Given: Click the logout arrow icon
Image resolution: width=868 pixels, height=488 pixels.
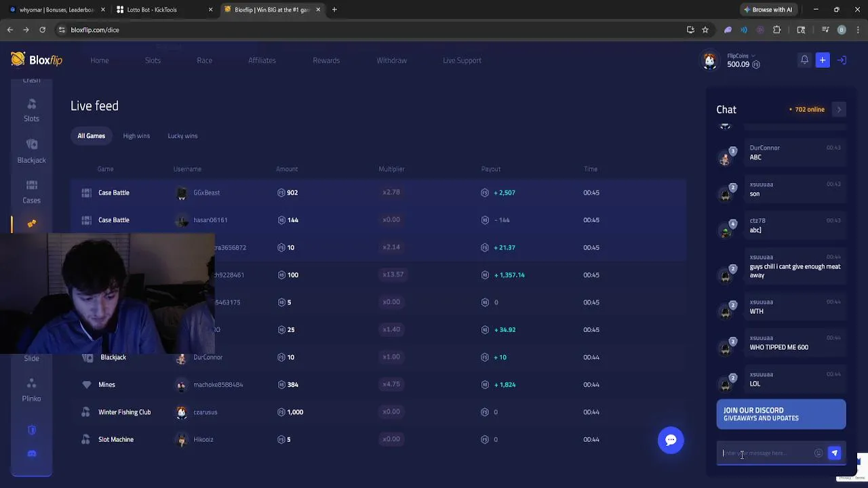Looking at the screenshot, I should [x=842, y=60].
